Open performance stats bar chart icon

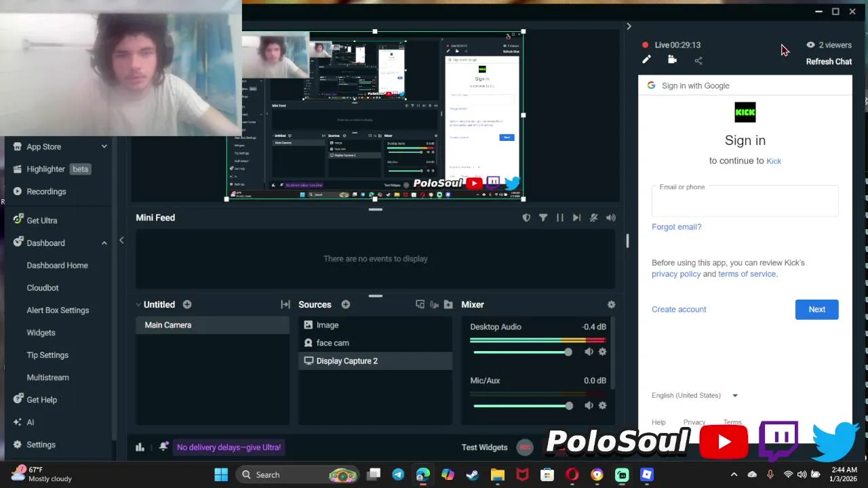tap(140, 447)
